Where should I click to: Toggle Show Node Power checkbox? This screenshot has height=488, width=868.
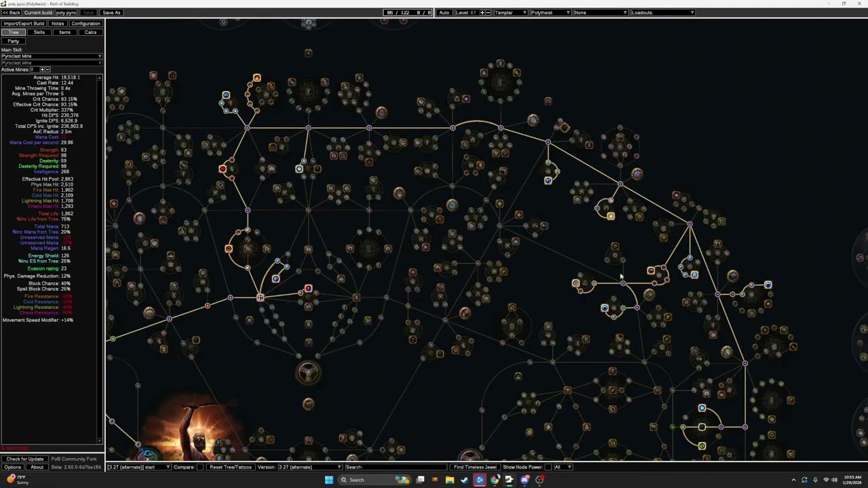click(549, 467)
